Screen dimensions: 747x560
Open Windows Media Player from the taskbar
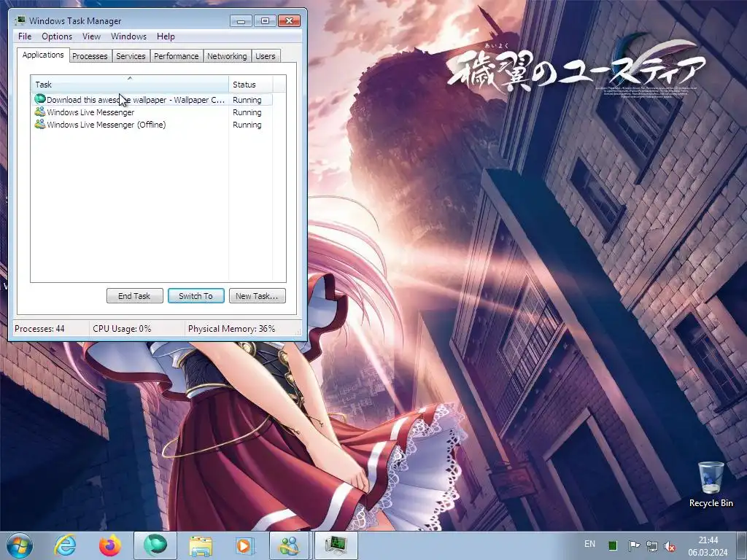tap(245, 545)
